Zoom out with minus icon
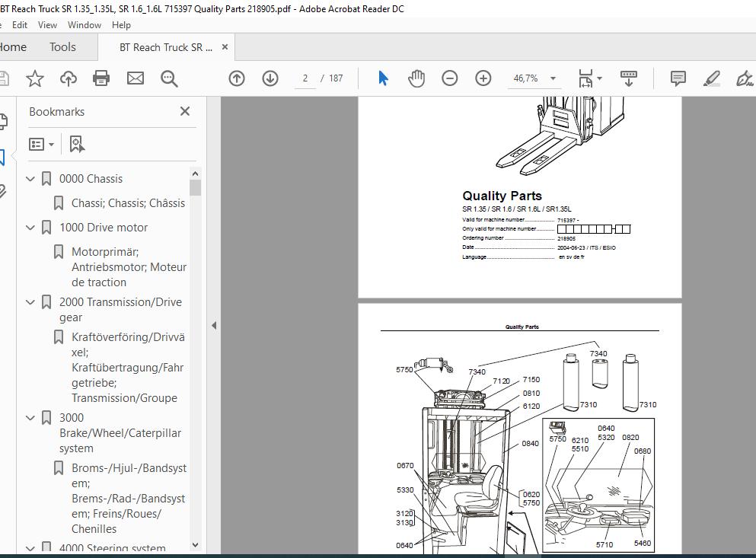 click(x=449, y=78)
